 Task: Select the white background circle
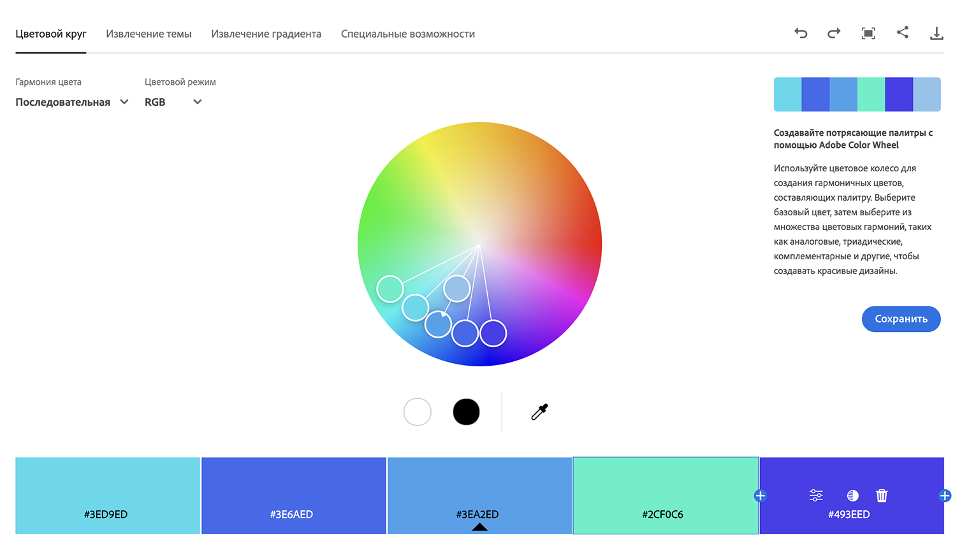click(418, 412)
